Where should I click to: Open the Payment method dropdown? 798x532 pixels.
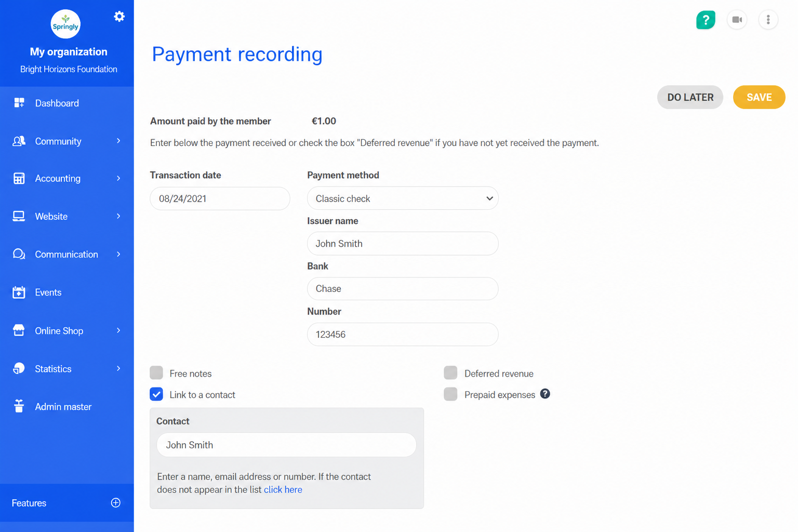tap(403, 198)
